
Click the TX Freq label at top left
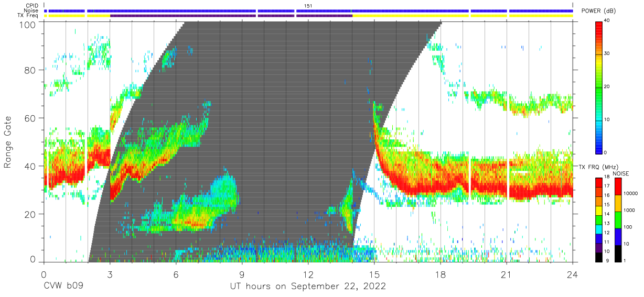(x=28, y=16)
